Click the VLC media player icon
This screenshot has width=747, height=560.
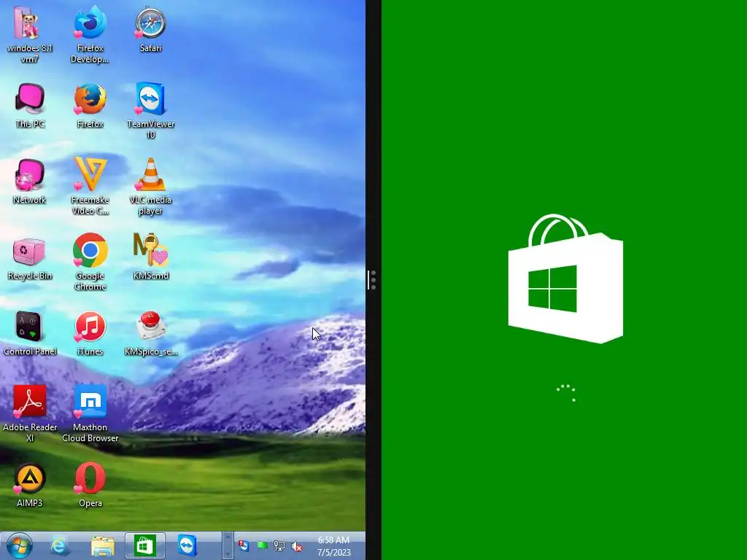point(150,186)
